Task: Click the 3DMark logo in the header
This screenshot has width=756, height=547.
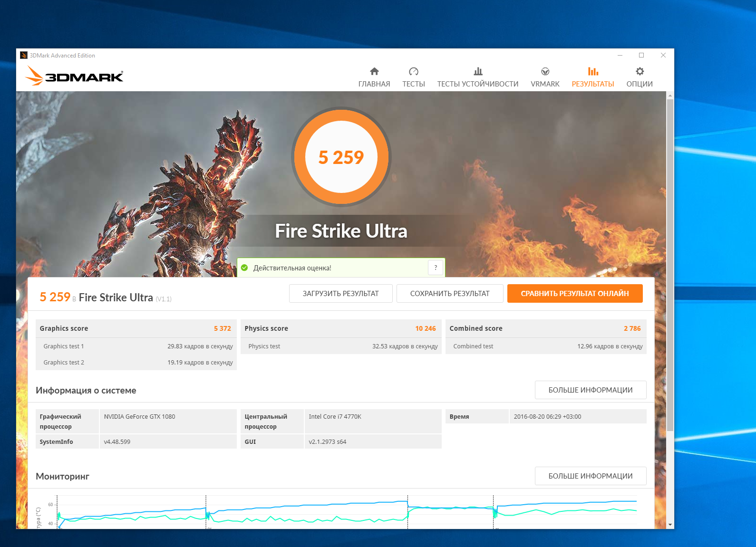Action: (x=74, y=76)
